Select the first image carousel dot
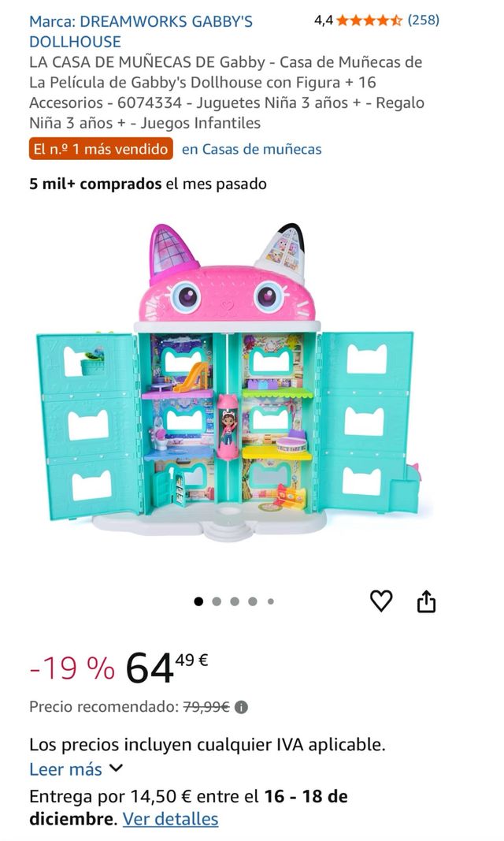The width and height of the screenshot is (504, 841). pos(198,601)
